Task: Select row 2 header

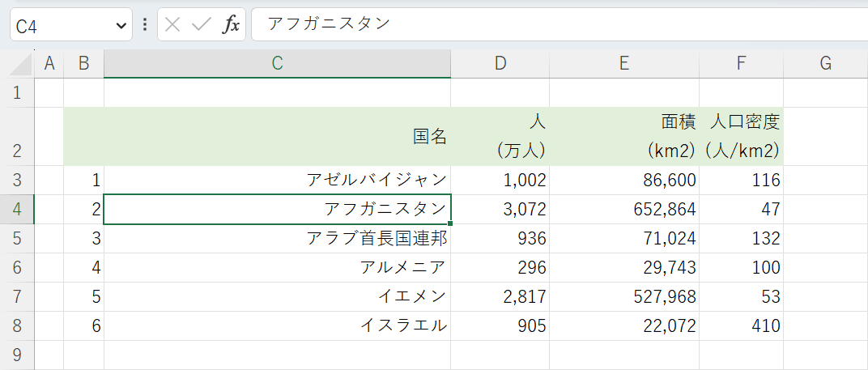Action: [17, 136]
